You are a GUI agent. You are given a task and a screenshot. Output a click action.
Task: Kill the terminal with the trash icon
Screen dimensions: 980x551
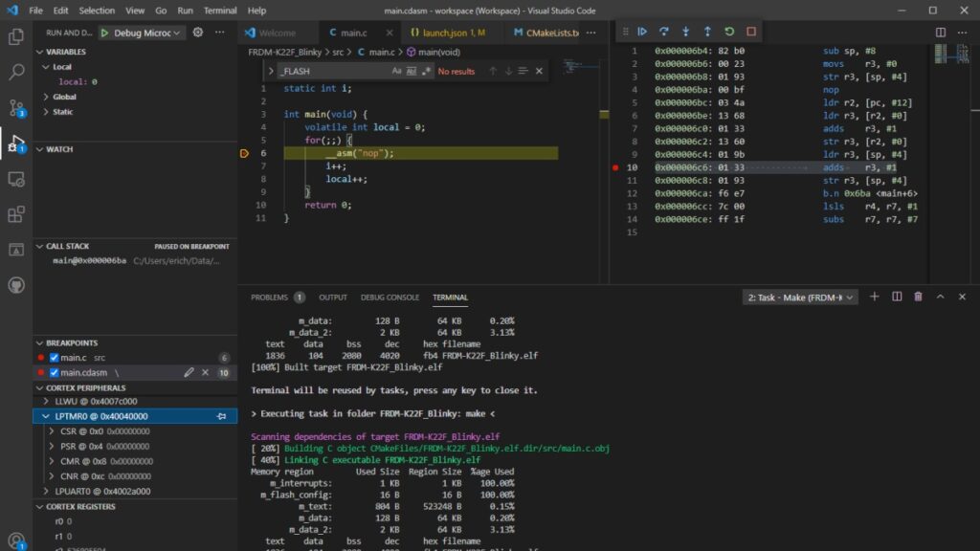point(919,298)
